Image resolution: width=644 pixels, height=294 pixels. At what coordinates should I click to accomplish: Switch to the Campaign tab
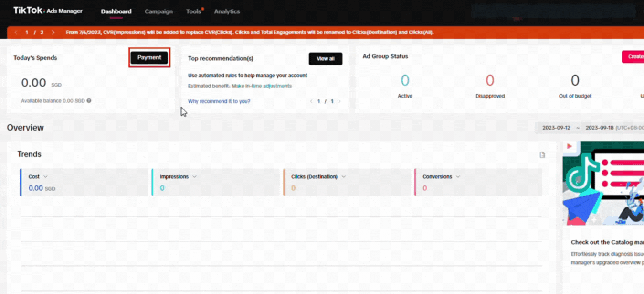click(x=158, y=11)
